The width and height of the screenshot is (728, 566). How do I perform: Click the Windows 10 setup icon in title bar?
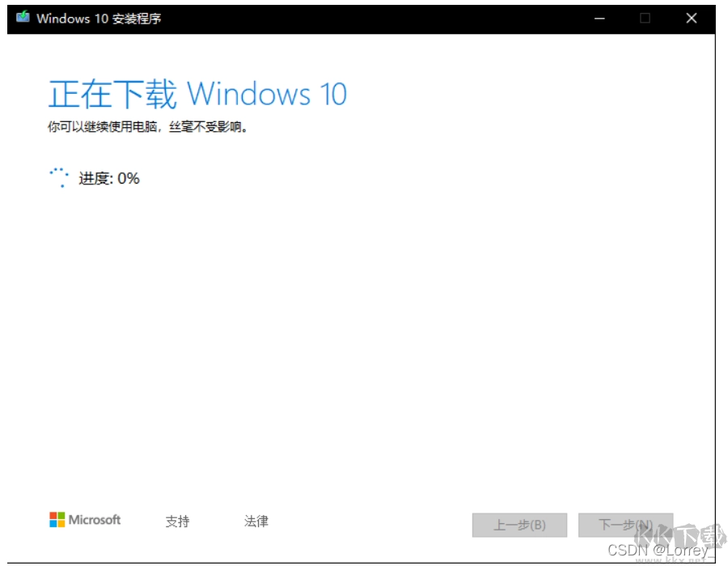(x=23, y=18)
